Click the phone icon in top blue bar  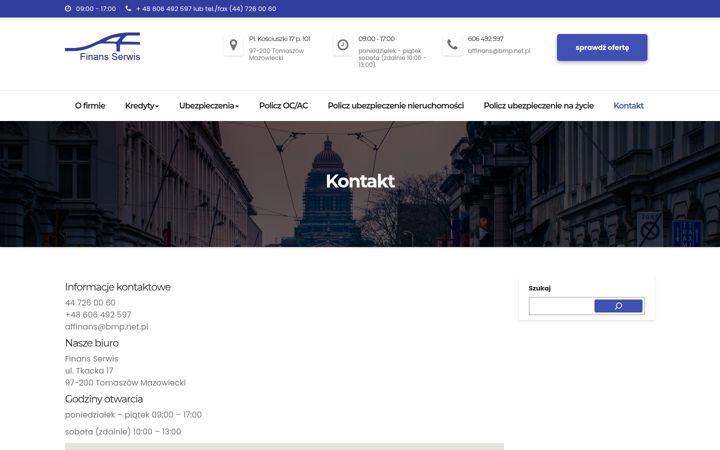[128, 9]
